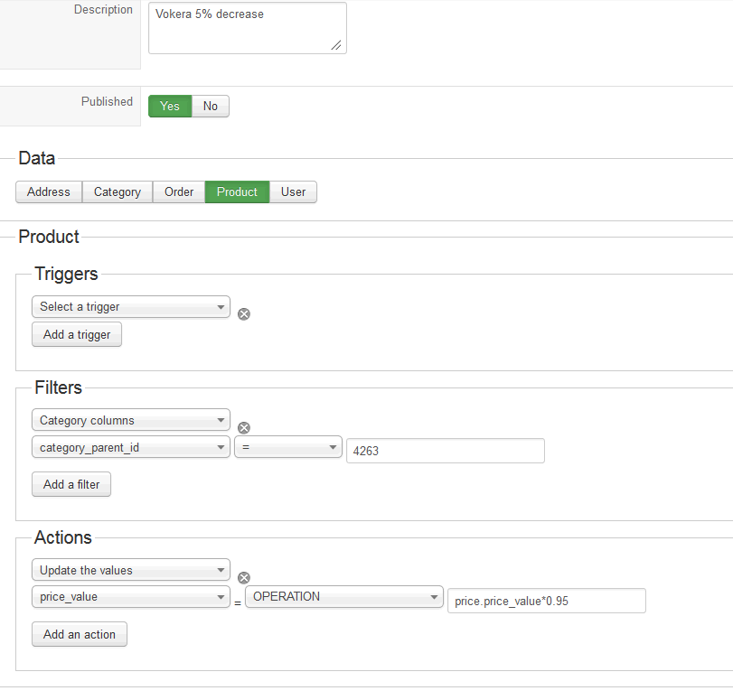
Task: Remove the Update the values action icon
Action: click(244, 578)
